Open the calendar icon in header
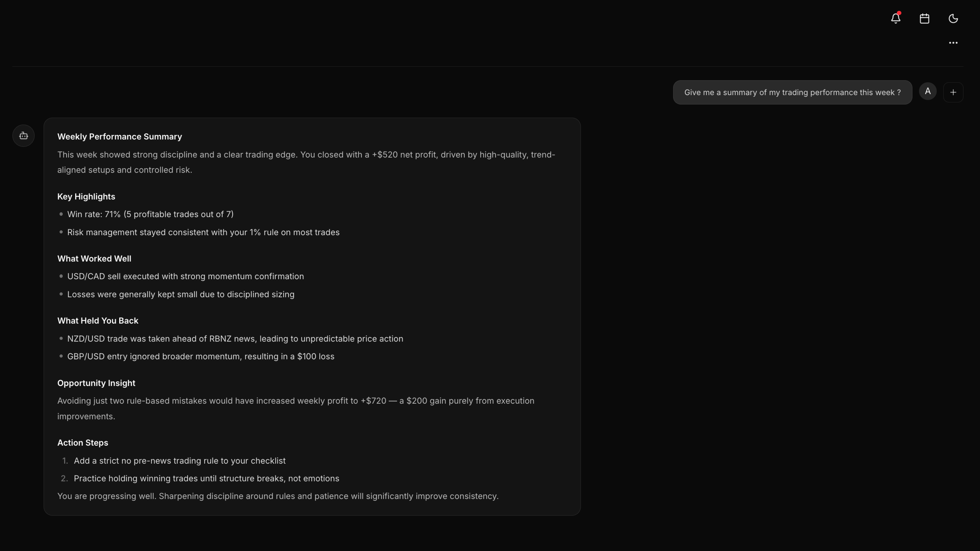 tap(924, 18)
